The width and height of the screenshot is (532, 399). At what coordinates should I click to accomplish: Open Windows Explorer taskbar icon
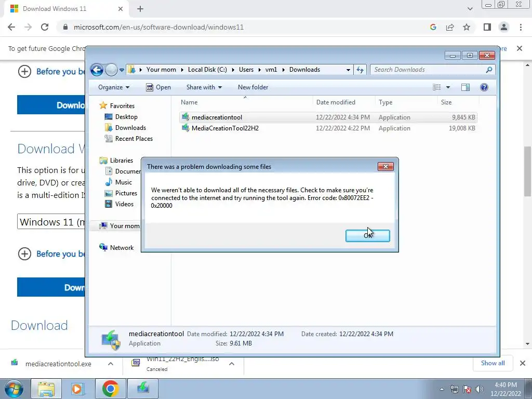click(46, 389)
